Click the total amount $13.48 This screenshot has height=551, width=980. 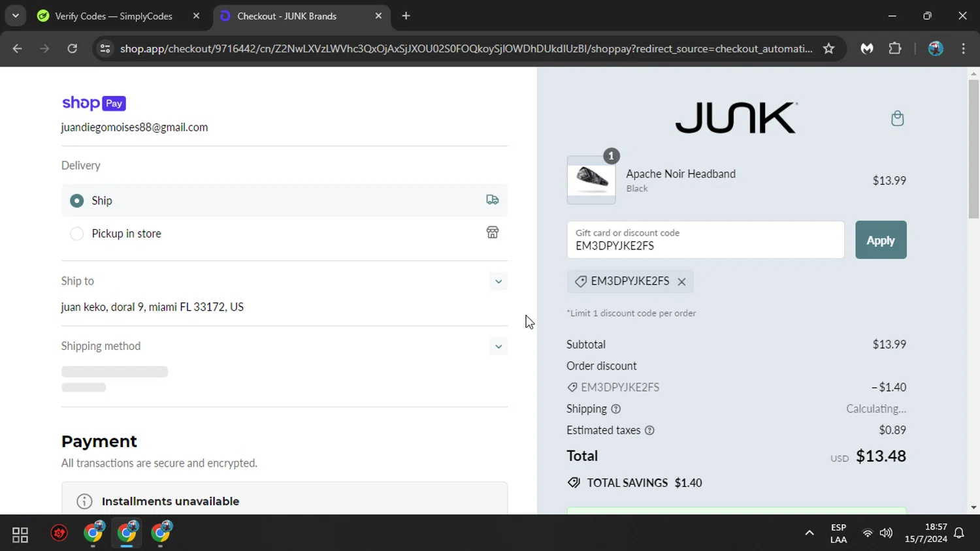tap(881, 456)
